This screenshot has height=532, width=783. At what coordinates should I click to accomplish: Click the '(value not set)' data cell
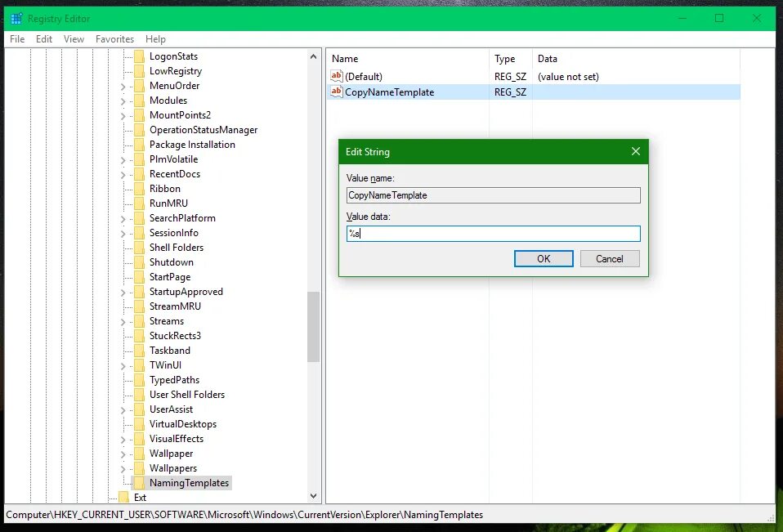568,76
